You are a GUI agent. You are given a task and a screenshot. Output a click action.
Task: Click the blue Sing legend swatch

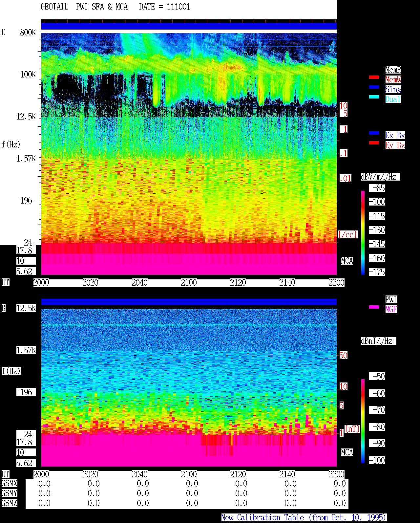[374, 87]
